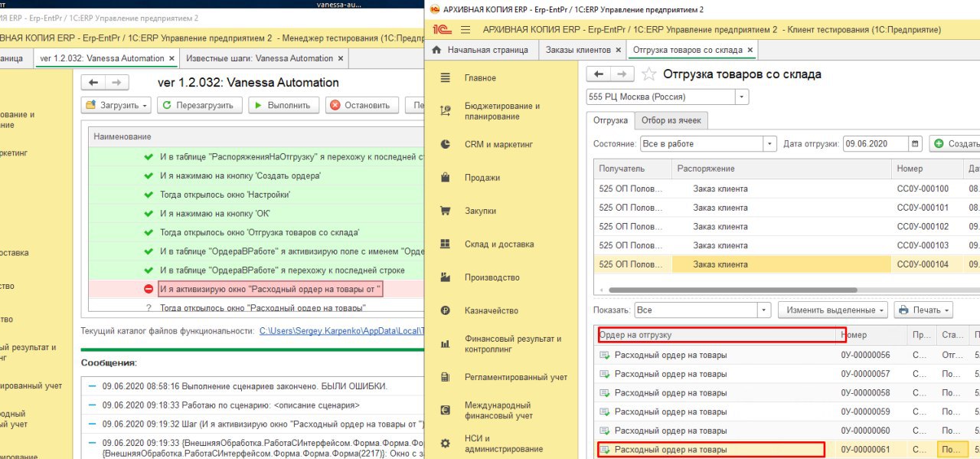Select order row 0У-00000061
The height and width of the screenshot is (459, 980).
click(787, 450)
